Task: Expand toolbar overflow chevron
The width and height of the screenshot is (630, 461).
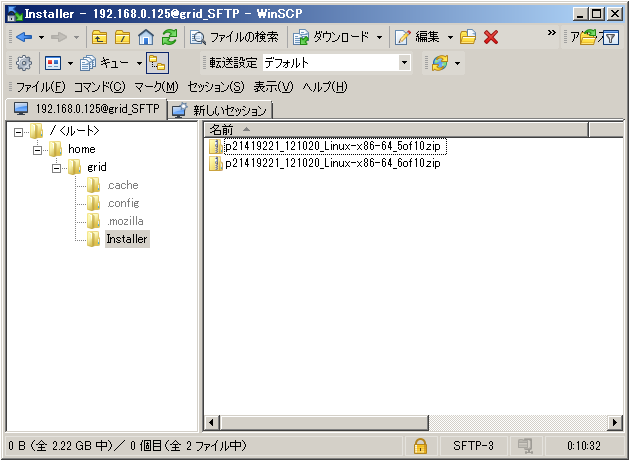Action: [552, 33]
